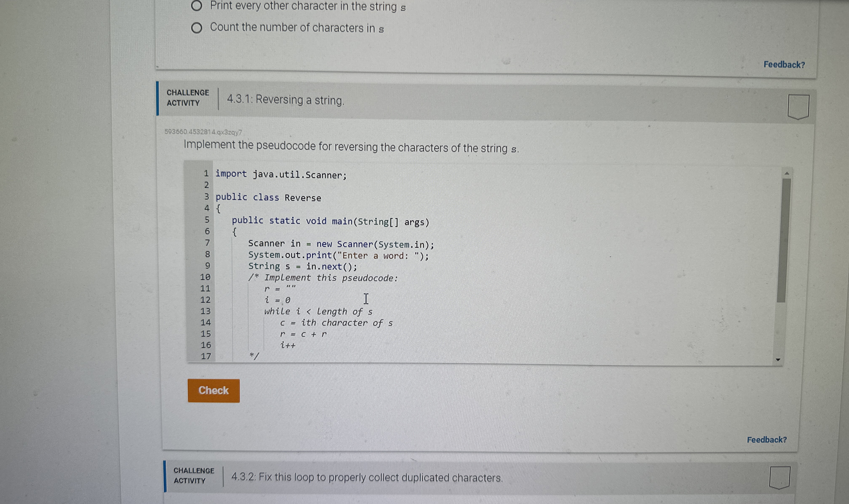Image resolution: width=849 pixels, height=504 pixels.
Task: Click on 'String s = in.next();' code line
Action: 303,267
